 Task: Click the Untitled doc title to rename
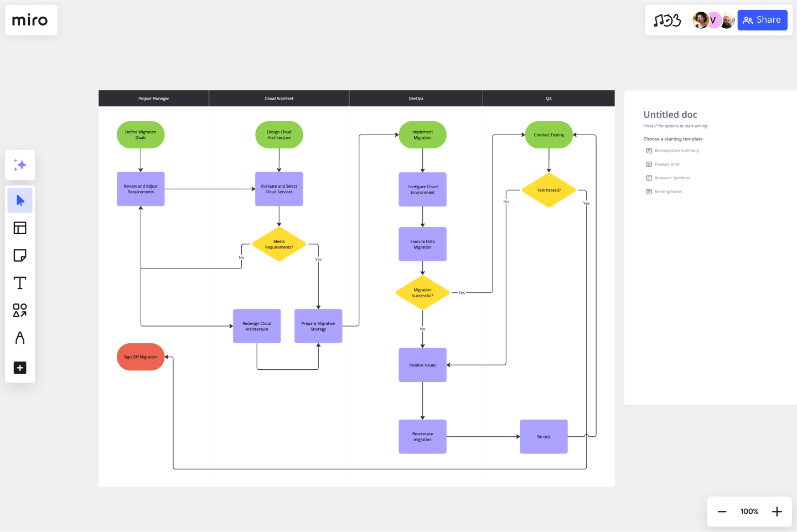(x=670, y=114)
